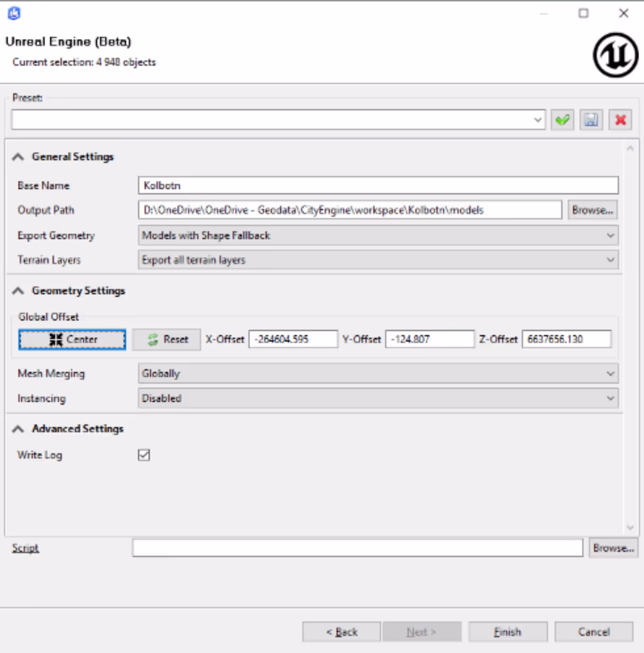Click the Reset offset button
The image size is (644, 653).
coord(166,340)
